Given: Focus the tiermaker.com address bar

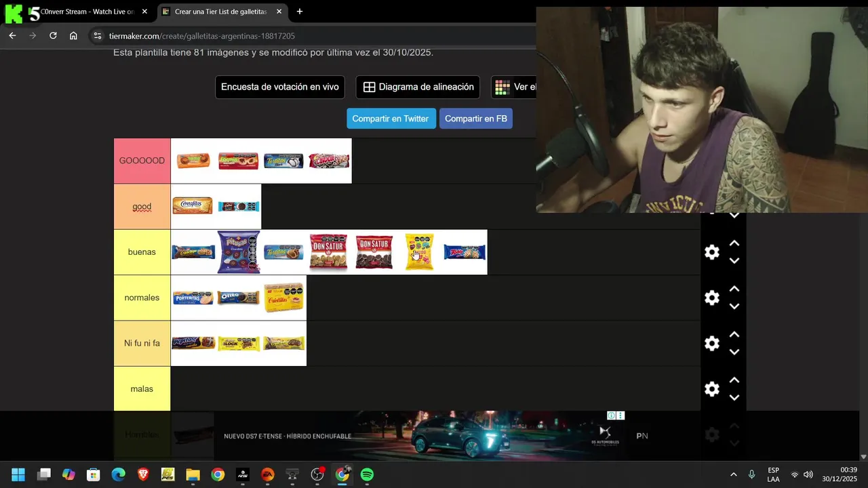Looking at the screenshot, I should click(202, 36).
